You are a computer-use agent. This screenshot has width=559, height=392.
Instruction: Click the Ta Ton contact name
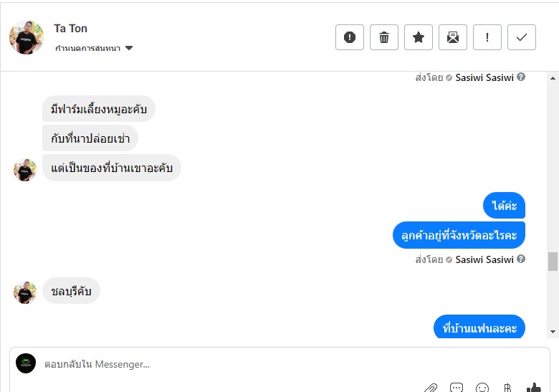pos(70,29)
